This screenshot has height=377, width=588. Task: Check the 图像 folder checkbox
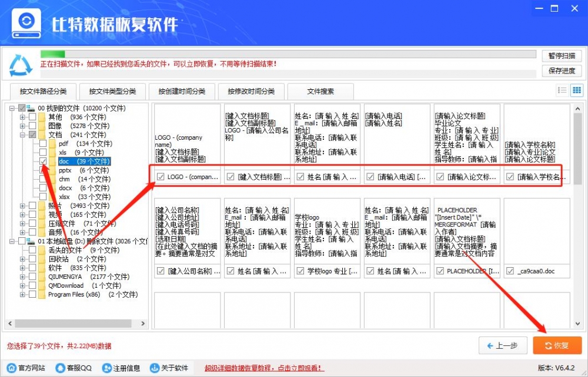click(32, 126)
